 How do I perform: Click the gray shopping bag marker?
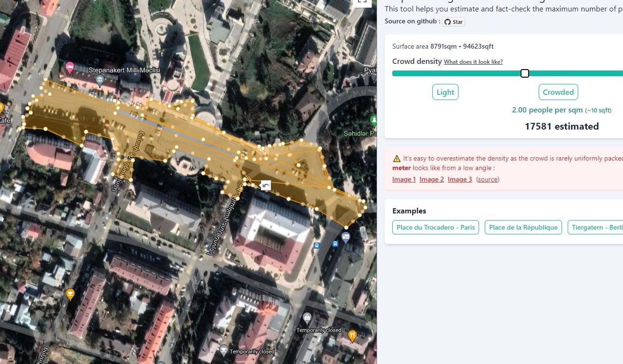[x=307, y=317]
